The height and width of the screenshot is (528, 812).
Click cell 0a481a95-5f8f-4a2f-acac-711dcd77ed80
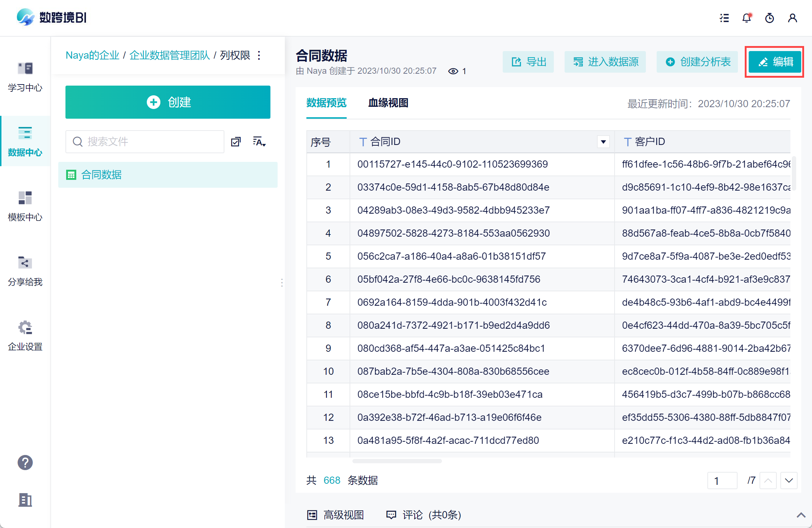482,441
